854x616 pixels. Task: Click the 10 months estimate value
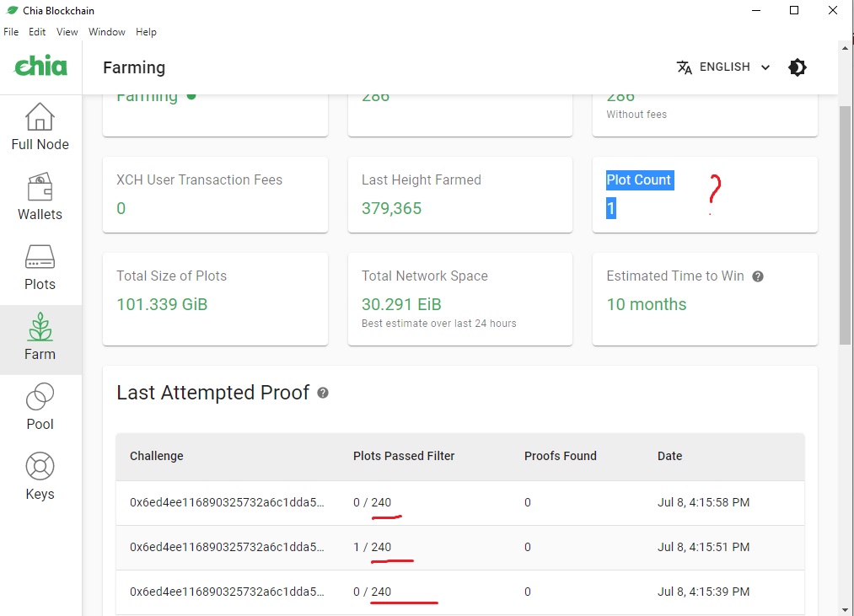(x=647, y=304)
